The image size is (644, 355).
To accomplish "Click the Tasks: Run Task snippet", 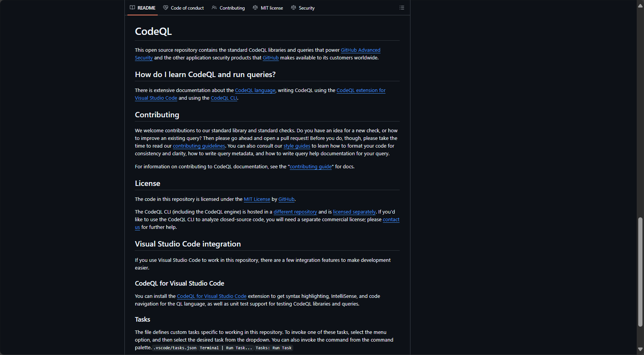I will click(x=273, y=348).
